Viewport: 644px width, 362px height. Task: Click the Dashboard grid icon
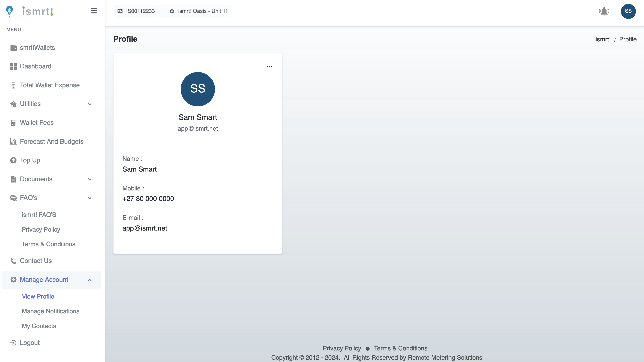point(13,66)
